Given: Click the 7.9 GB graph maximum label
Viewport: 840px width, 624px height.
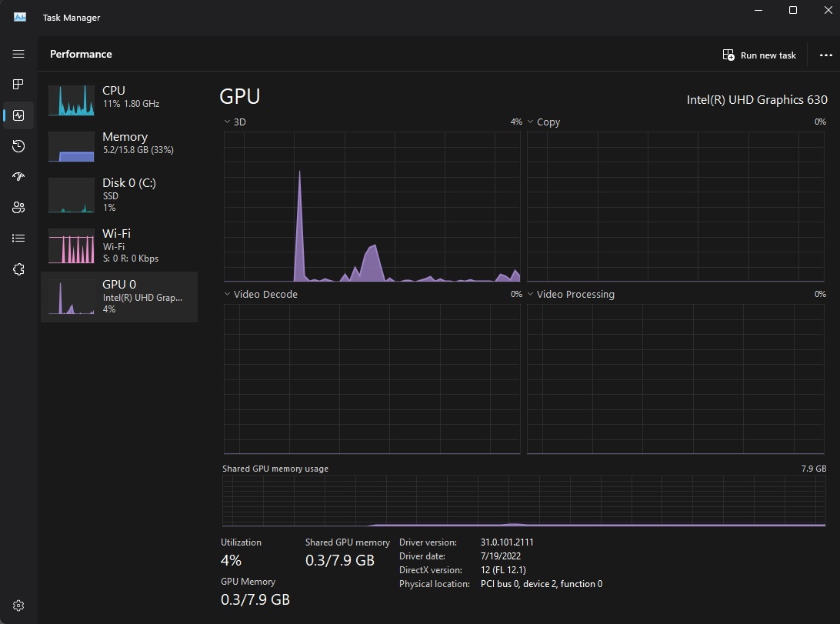Looking at the screenshot, I should point(814,469).
